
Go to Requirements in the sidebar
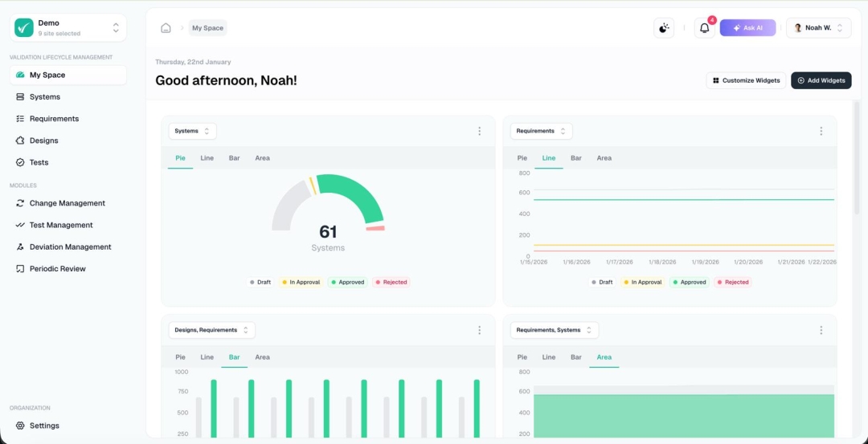point(54,119)
